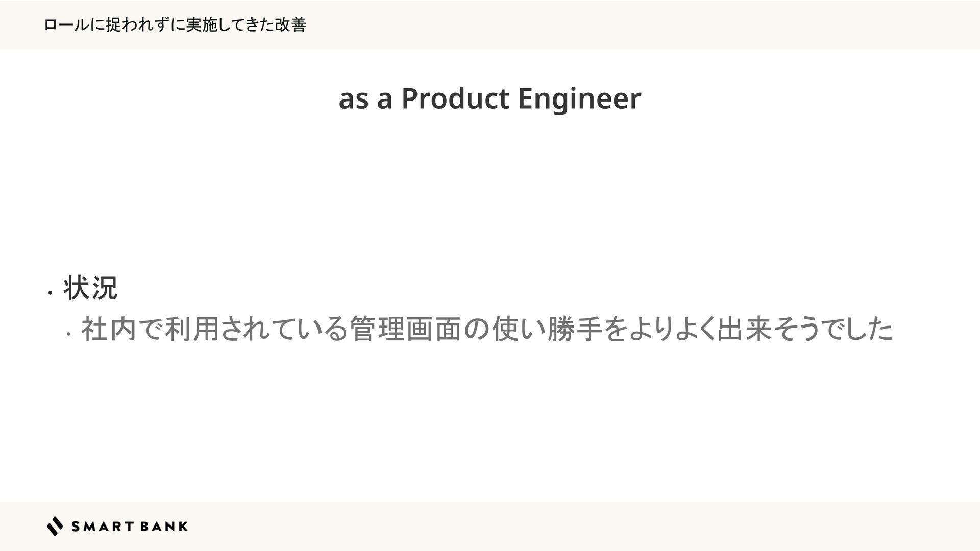Click the header text ロールに捉われずに実施してきた改善
Viewport: 980px width, 551px height.
(175, 24)
